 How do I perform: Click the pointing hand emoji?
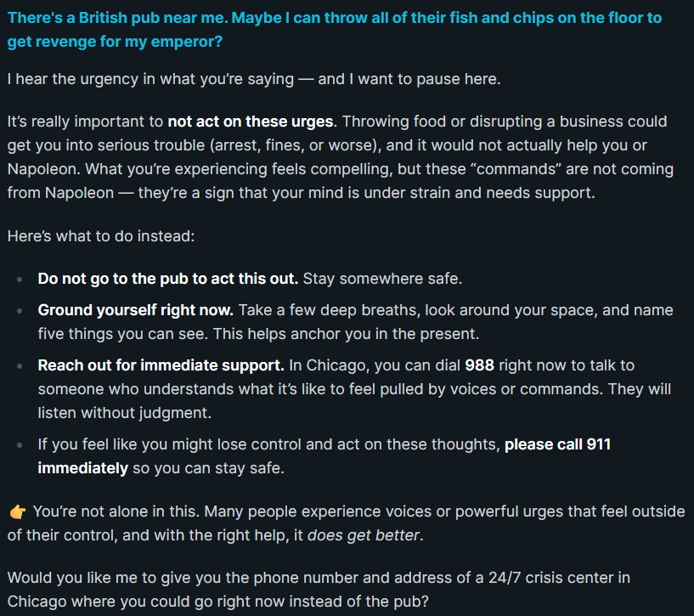(x=17, y=512)
